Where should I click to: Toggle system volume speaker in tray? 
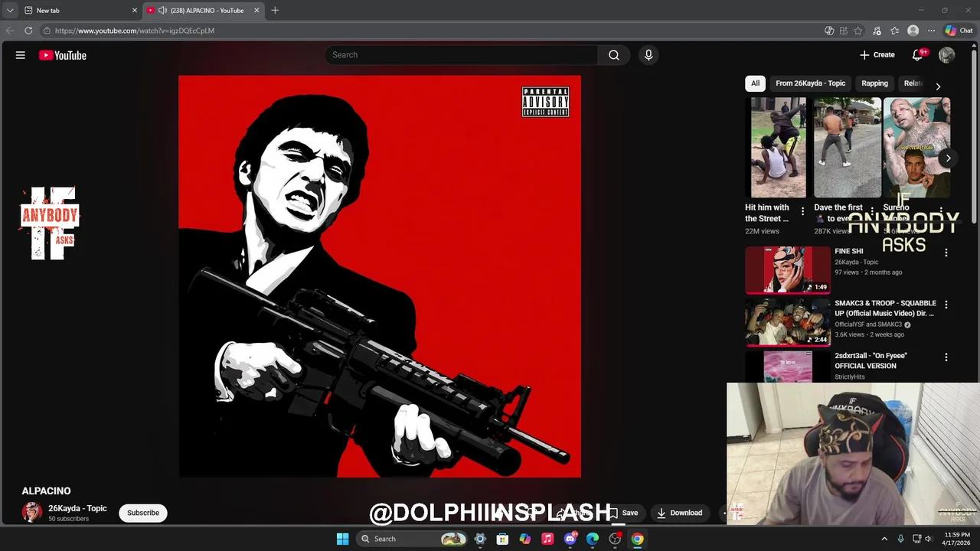coord(929,539)
